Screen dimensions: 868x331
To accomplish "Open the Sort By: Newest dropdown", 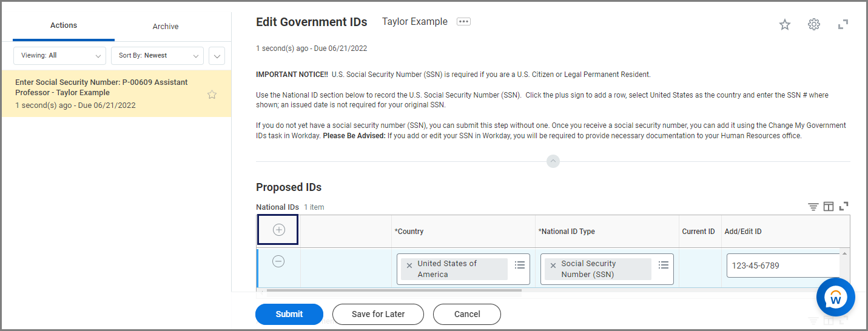I will click(157, 56).
